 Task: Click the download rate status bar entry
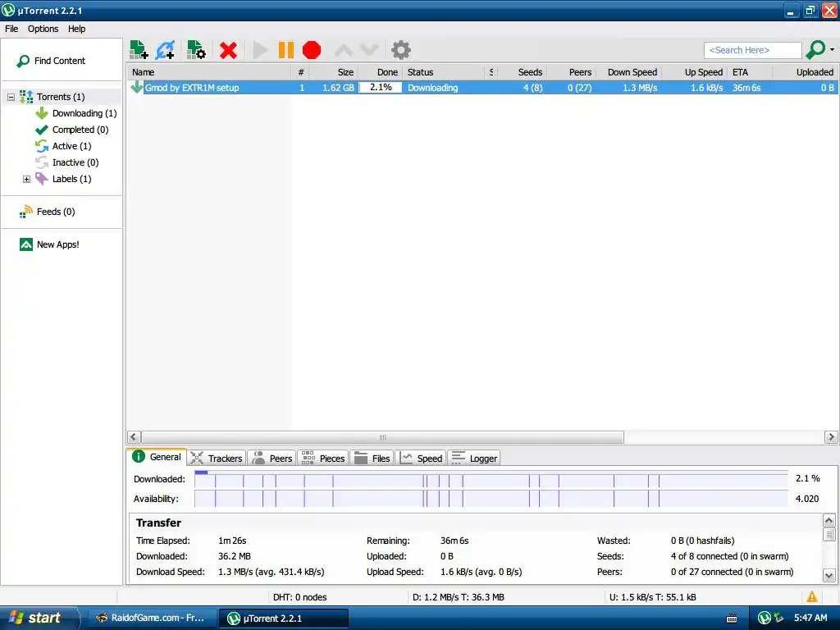click(x=459, y=597)
